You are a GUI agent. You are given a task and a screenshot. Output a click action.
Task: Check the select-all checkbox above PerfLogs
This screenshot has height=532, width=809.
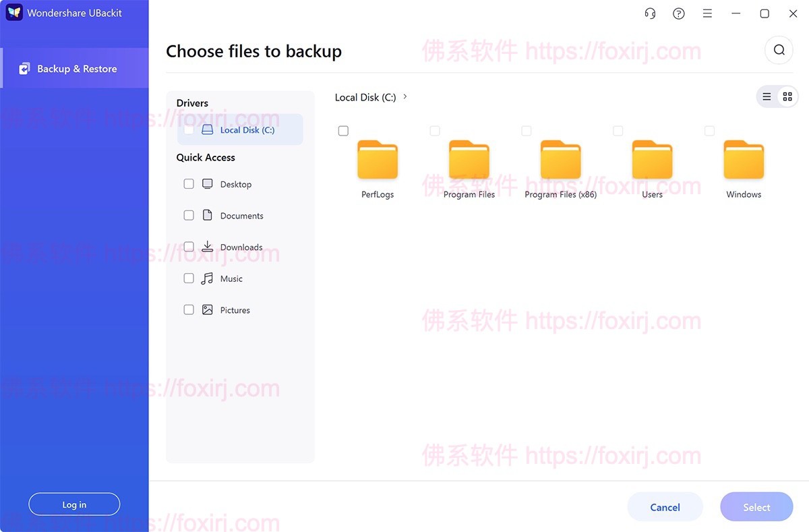343,130
